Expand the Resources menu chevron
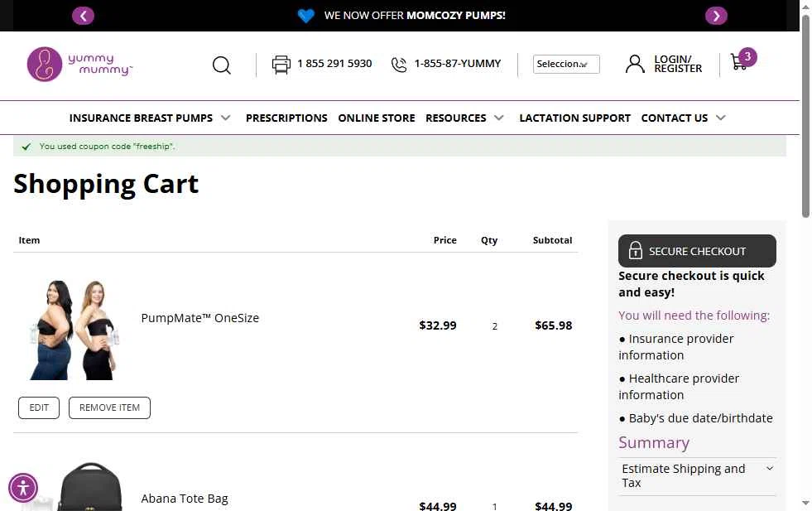 498,118
